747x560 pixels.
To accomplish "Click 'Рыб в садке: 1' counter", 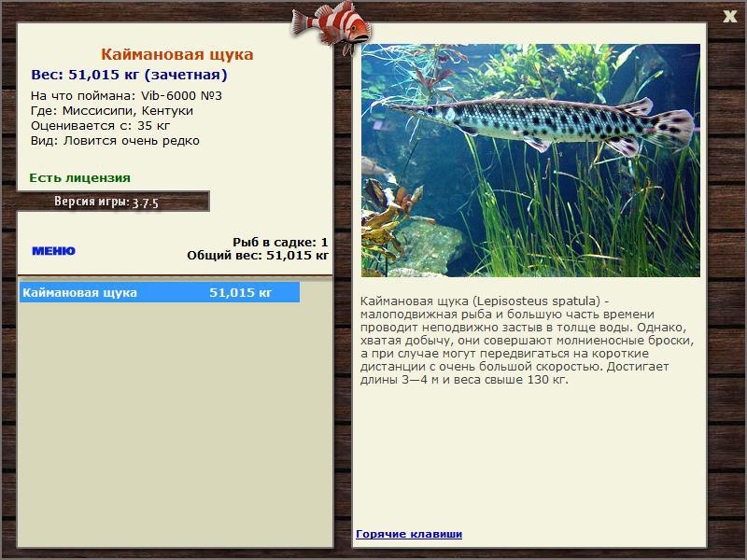I will 280,242.
